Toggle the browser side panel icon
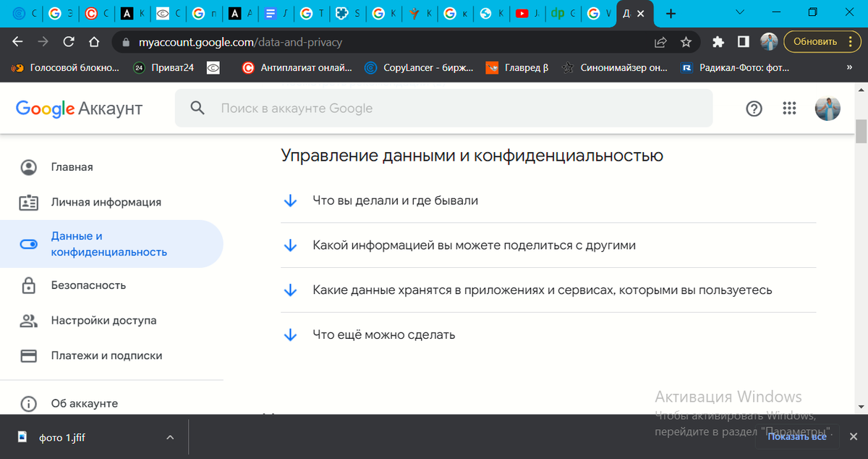868x459 pixels. coord(743,42)
